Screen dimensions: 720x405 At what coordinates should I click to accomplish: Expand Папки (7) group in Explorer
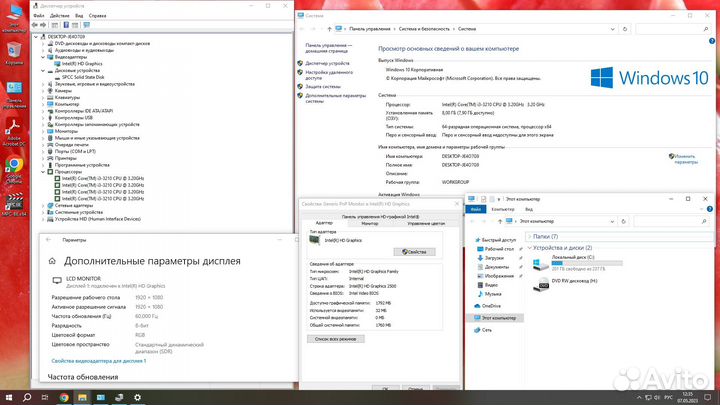529,236
